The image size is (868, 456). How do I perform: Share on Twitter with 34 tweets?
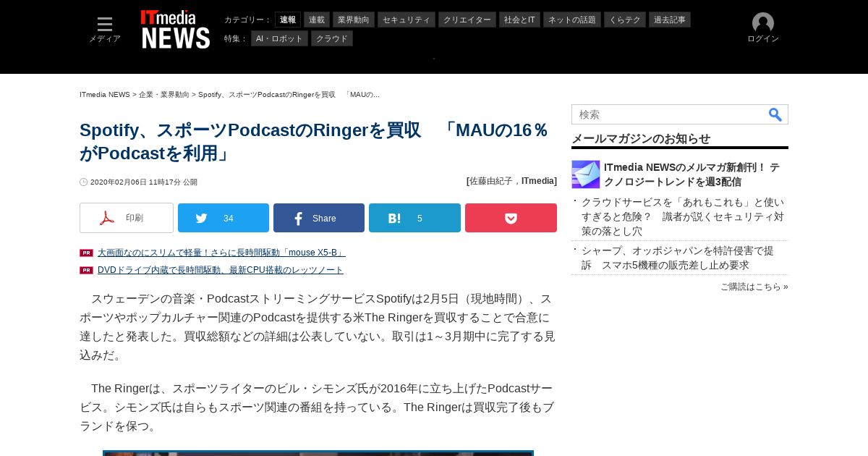click(224, 218)
